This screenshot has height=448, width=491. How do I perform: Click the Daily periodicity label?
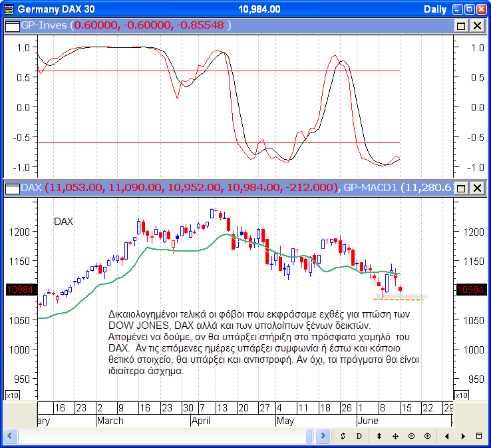point(435,9)
